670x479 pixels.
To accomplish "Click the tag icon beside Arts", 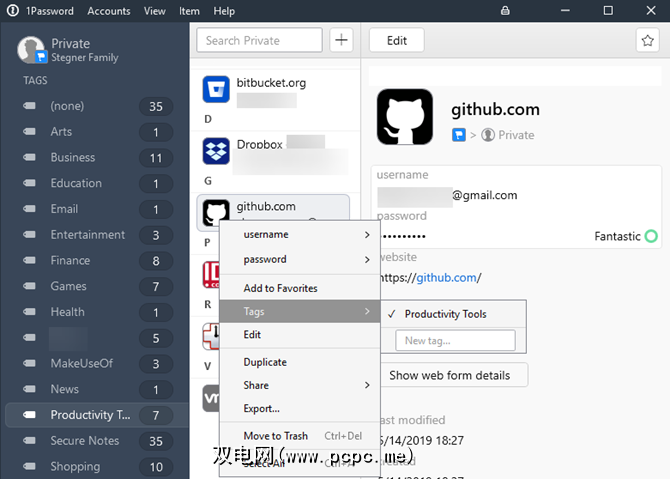I will point(29,132).
